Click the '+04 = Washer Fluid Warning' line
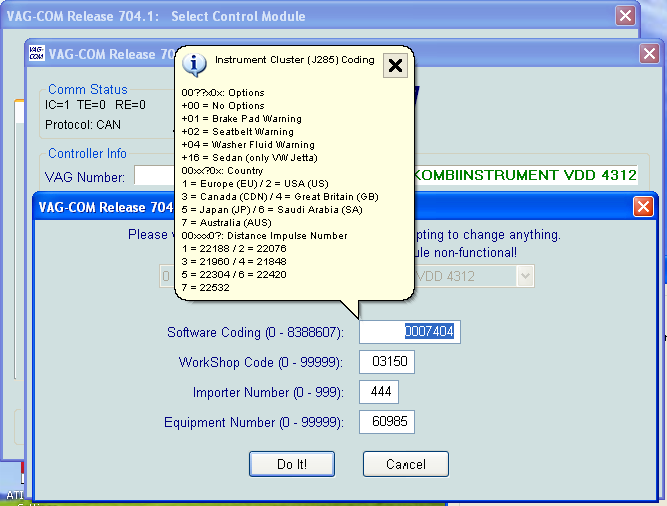667x506 pixels. click(248, 145)
